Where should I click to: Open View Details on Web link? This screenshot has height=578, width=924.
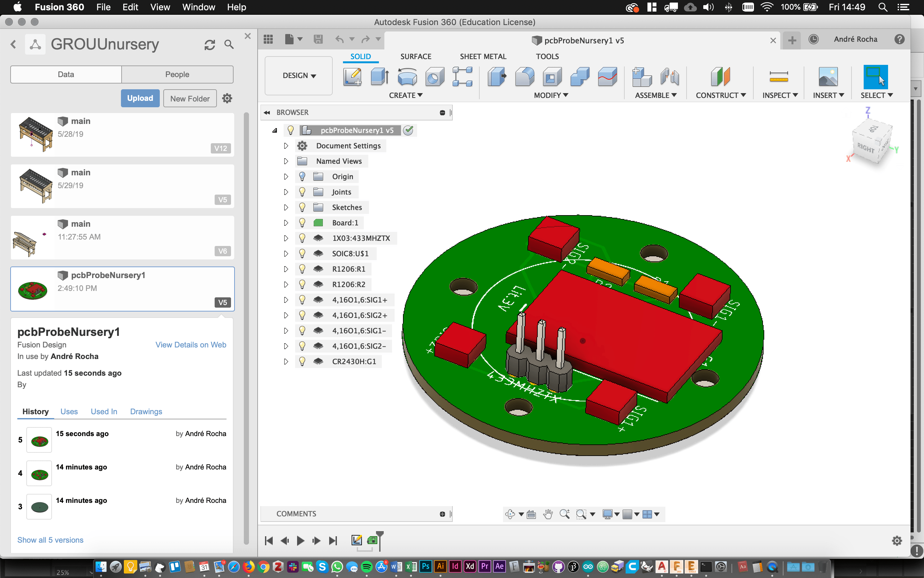coord(191,345)
